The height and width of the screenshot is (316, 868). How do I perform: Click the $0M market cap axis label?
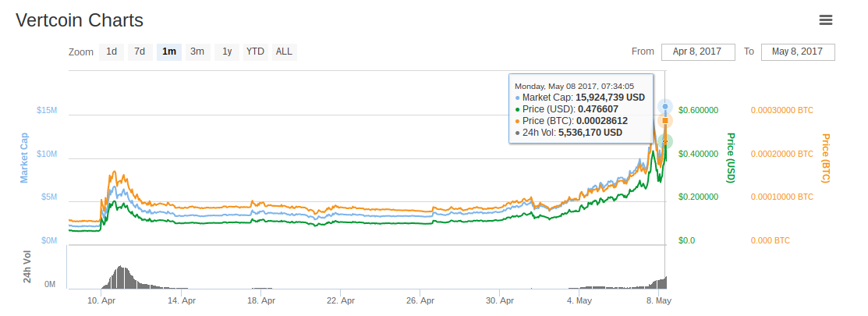48,241
